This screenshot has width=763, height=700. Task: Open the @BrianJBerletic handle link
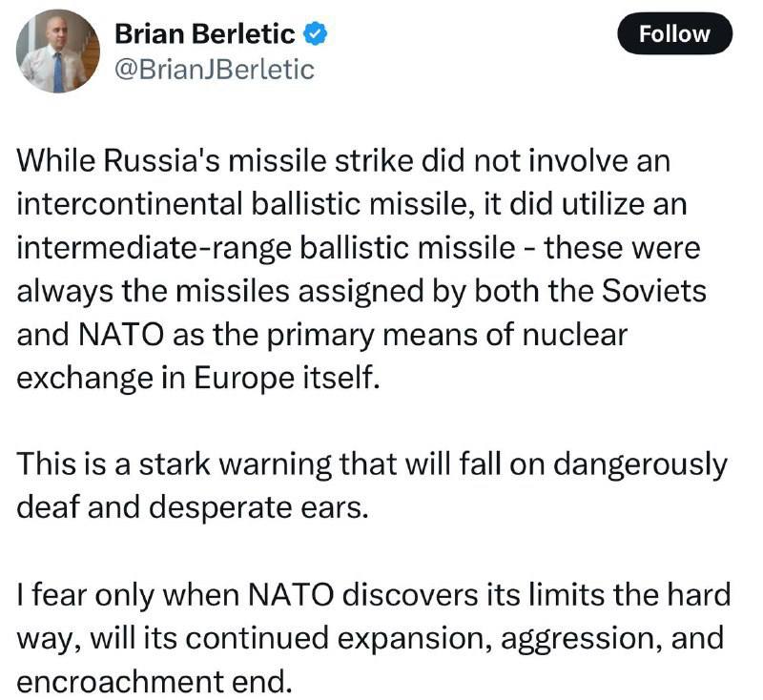click(215, 70)
